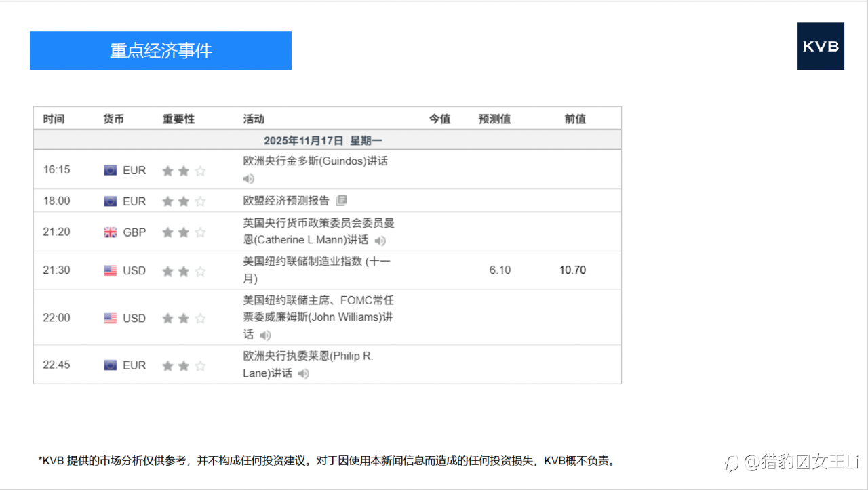Open 欧盟经济预测报告 event
The height and width of the screenshot is (490, 868).
pyautogui.click(x=286, y=201)
